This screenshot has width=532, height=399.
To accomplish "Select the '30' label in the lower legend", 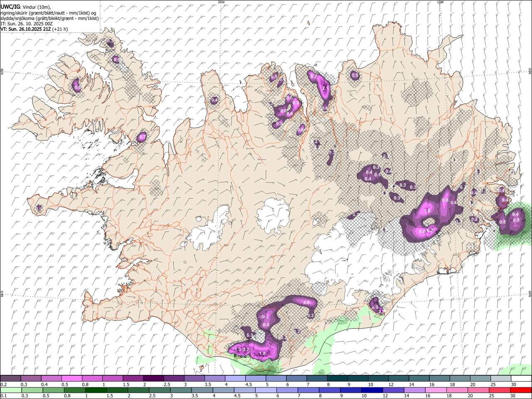I will click(513, 396).
